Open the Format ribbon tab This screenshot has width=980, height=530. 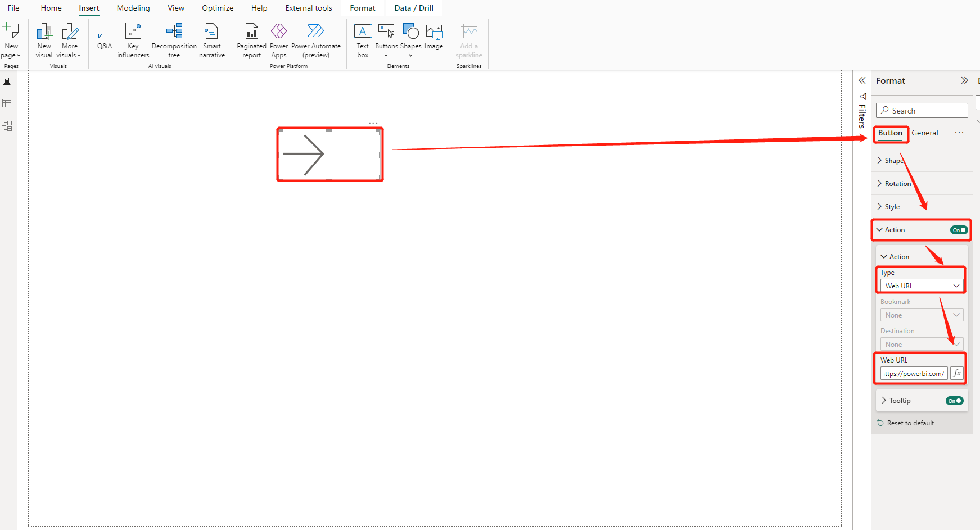pos(363,8)
